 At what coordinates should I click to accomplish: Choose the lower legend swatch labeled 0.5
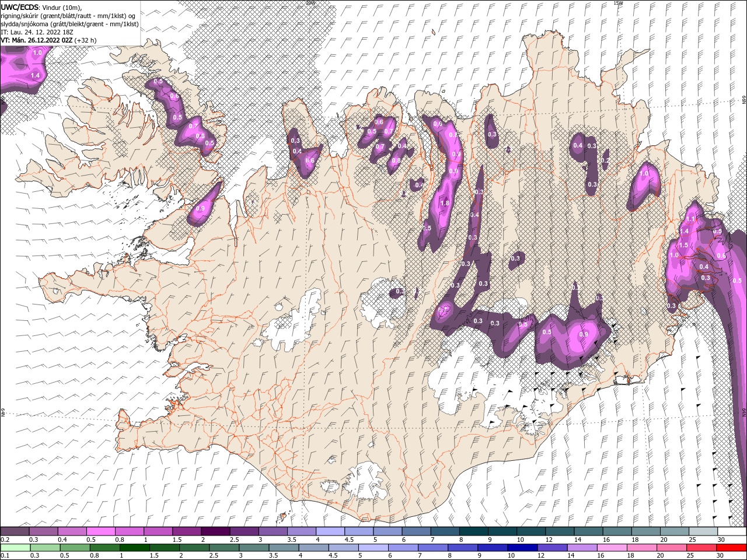(75, 548)
